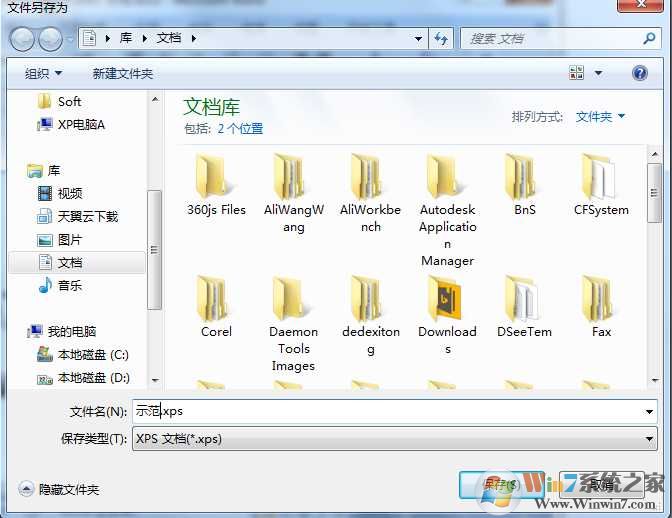Expand the file name dropdown arrow
Screen dimensions: 672x518
[649, 412]
